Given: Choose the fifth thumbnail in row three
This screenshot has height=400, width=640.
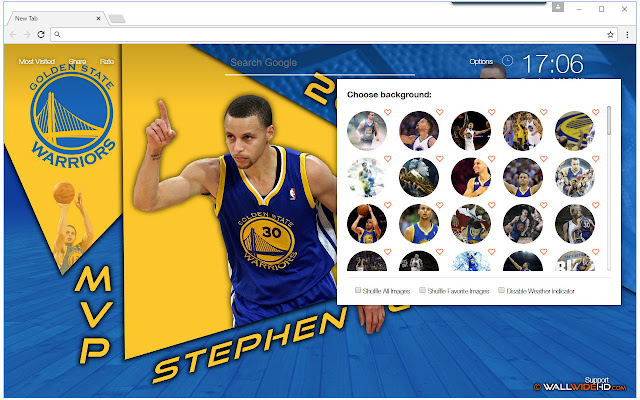Looking at the screenshot, I should point(575,224).
